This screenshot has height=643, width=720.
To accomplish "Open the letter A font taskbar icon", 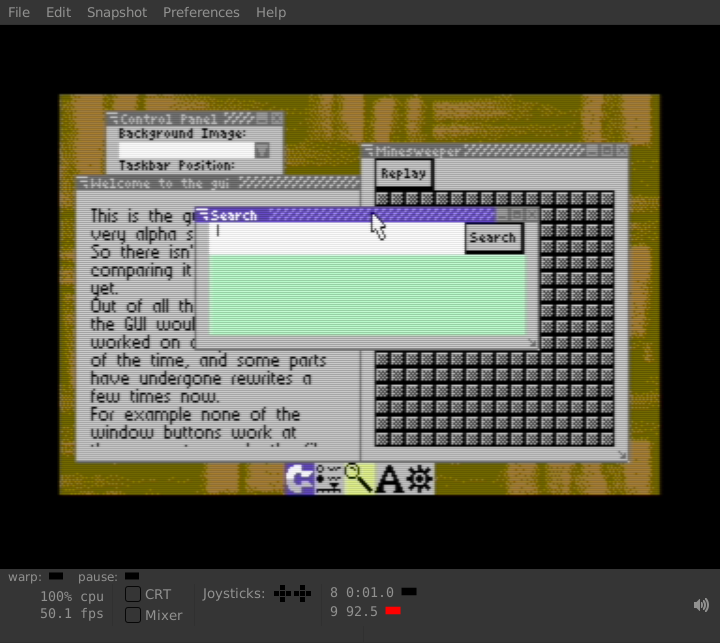I will pyautogui.click(x=389, y=479).
